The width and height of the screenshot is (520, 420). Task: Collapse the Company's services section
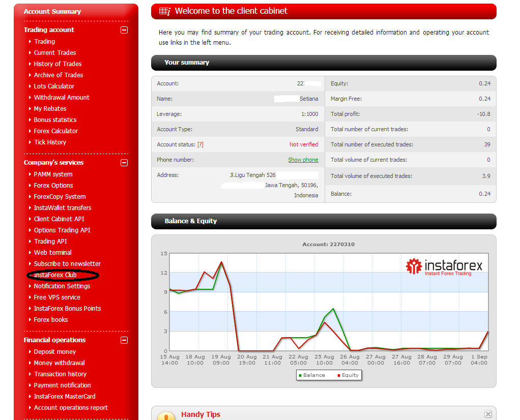point(124,163)
